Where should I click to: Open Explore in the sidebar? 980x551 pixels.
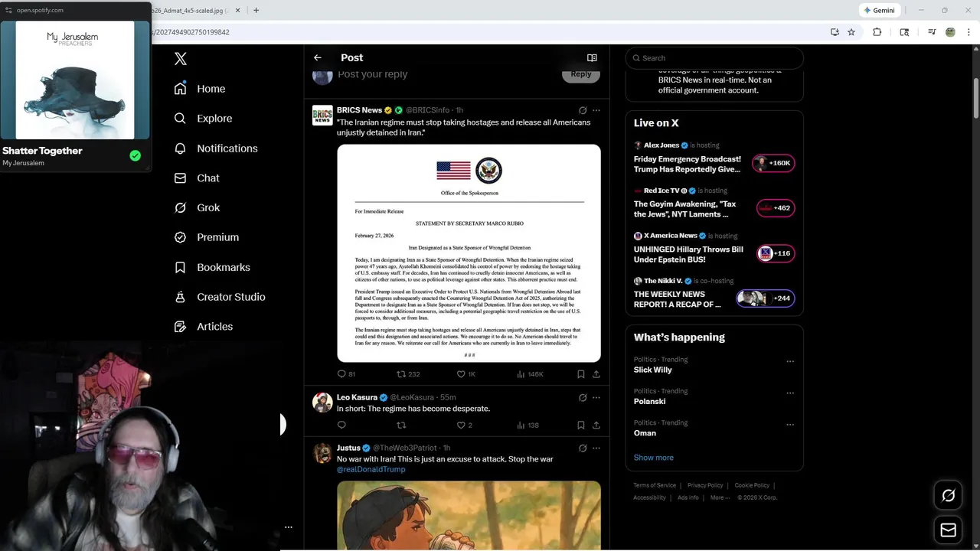click(203, 119)
